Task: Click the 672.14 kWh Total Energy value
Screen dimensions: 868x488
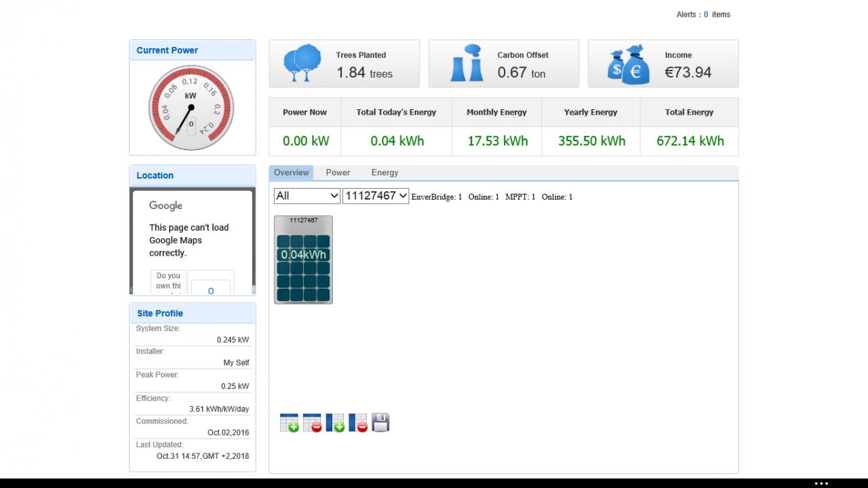Action: click(690, 141)
